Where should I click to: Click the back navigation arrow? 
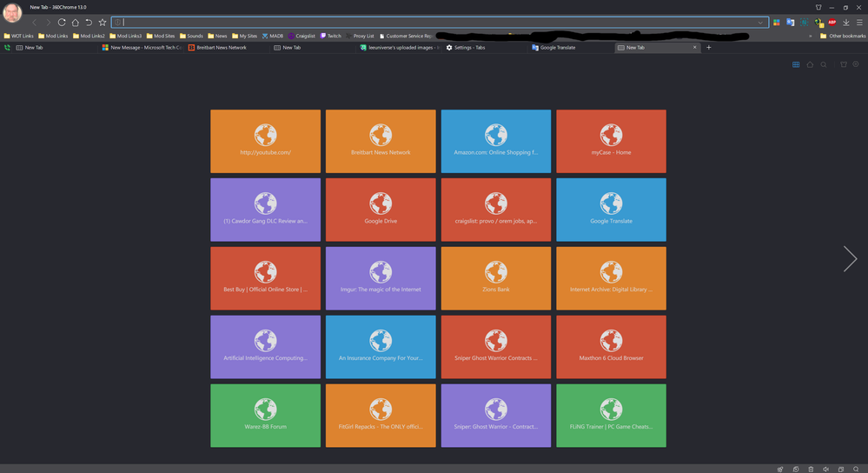[35, 22]
